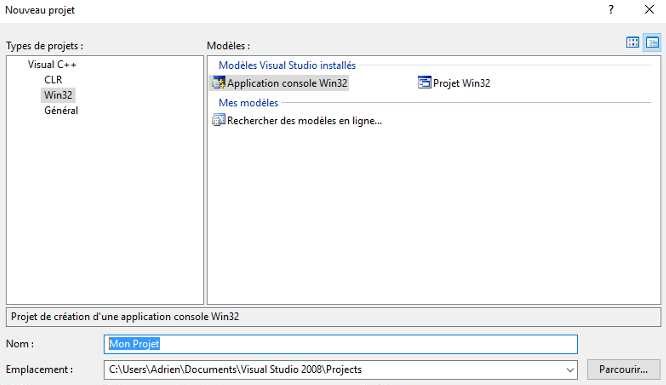Select the Win32 project type
Screen dimensions: 666x385
click(58, 95)
